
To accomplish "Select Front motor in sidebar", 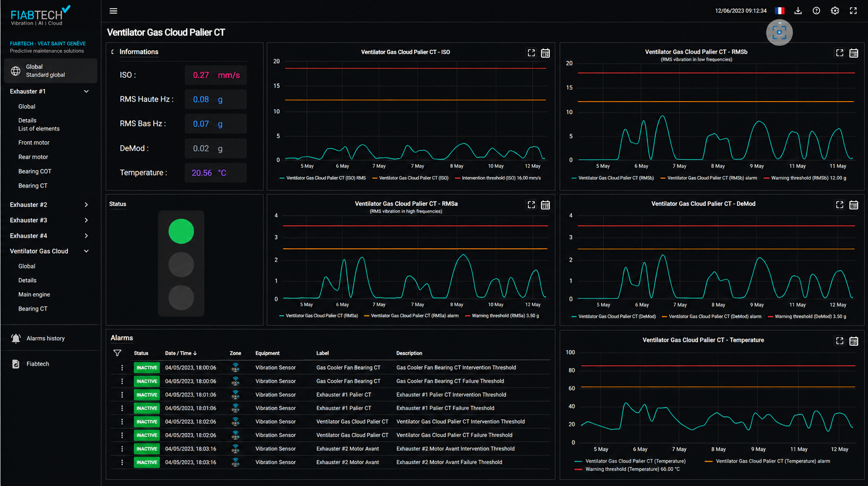I will point(34,143).
